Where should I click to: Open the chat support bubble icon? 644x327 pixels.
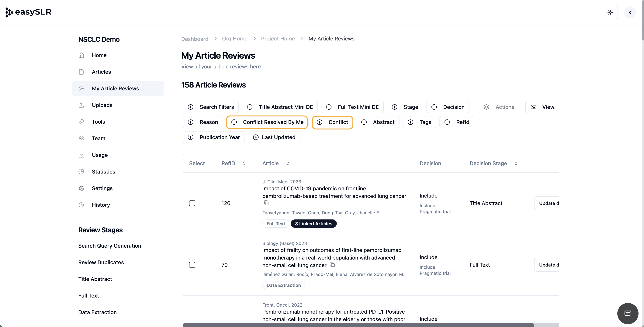(x=628, y=313)
